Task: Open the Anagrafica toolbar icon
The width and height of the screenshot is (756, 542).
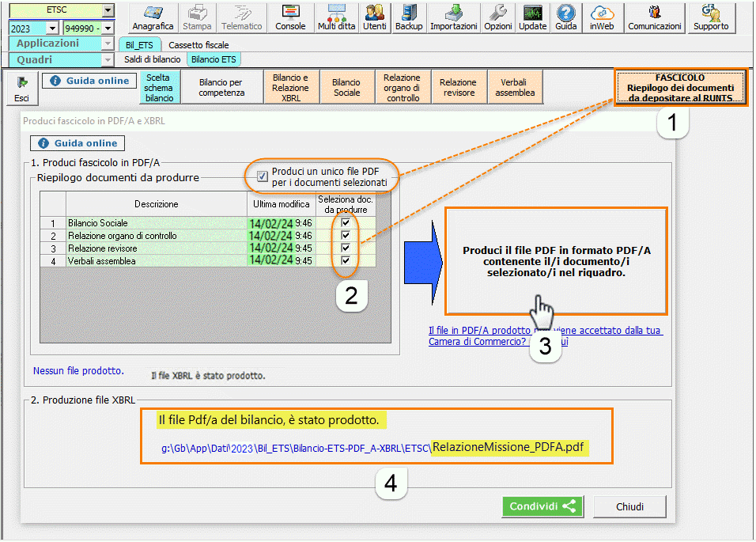Action: [x=153, y=18]
